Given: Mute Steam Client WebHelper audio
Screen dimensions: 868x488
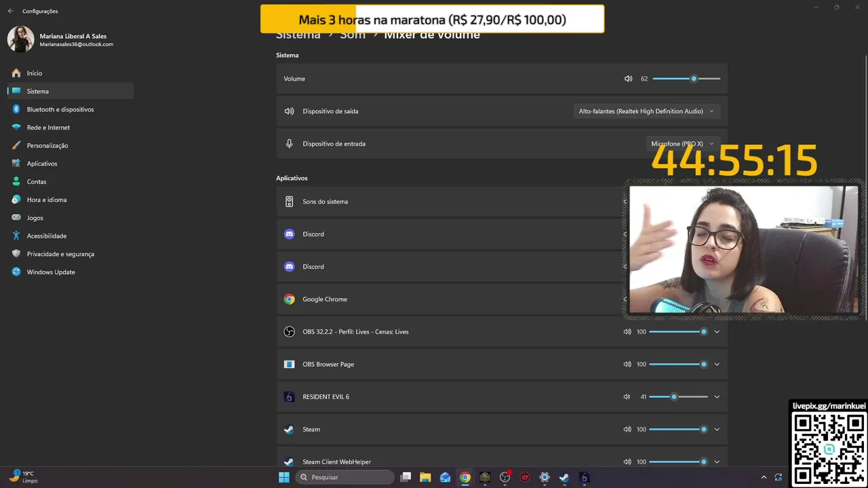Looking at the screenshot, I should pyautogui.click(x=627, y=462).
